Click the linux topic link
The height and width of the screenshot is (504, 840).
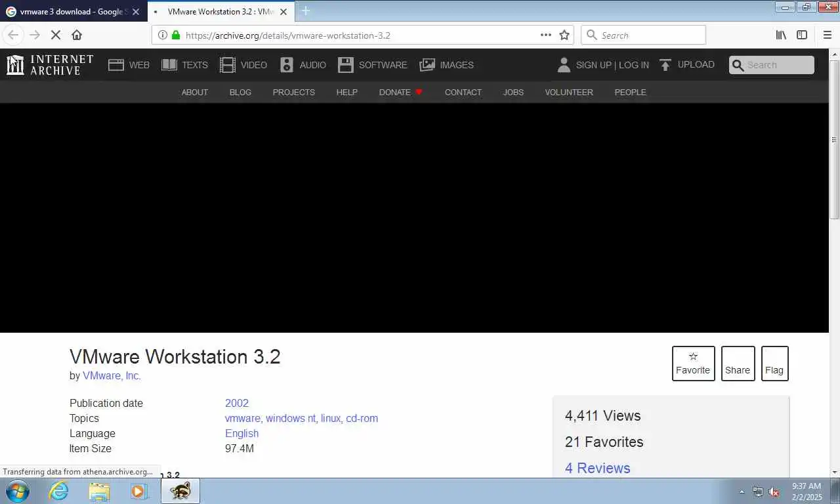[x=331, y=419]
